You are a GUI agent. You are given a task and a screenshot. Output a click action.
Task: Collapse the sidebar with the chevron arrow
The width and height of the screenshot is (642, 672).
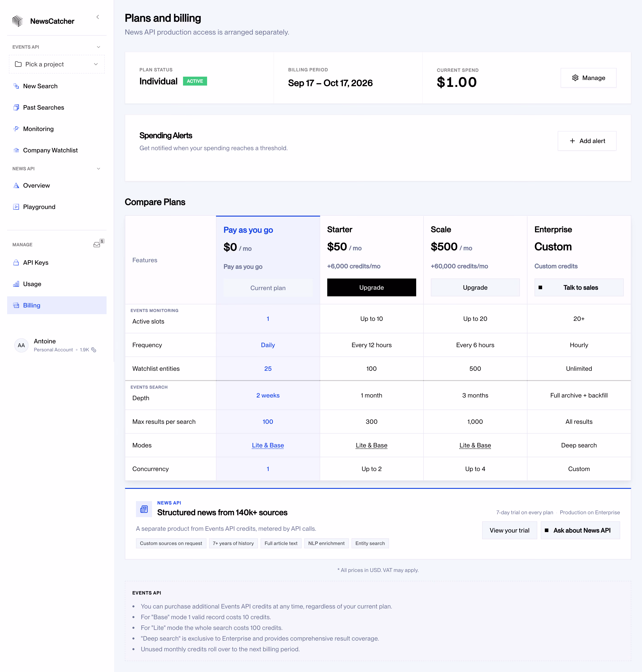(x=98, y=17)
